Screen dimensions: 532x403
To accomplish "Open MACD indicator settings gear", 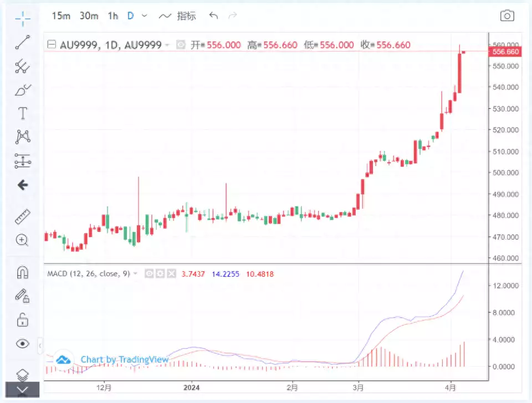I will point(160,273).
